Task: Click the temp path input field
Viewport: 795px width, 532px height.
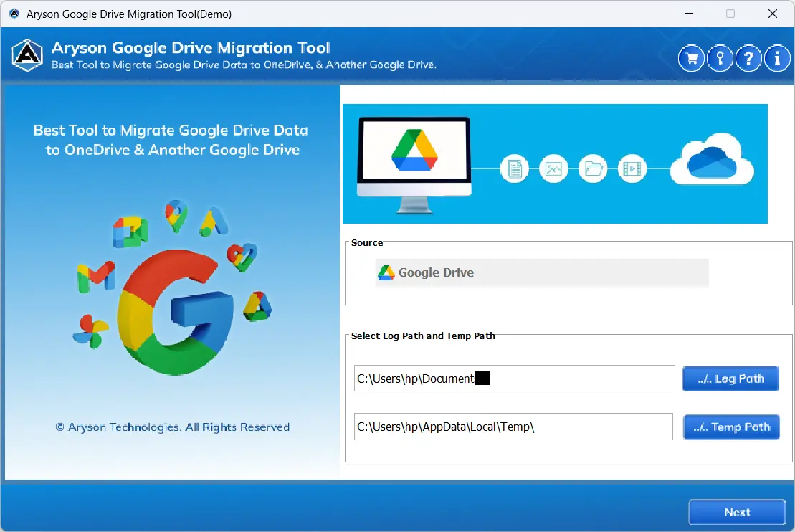Action: [513, 426]
